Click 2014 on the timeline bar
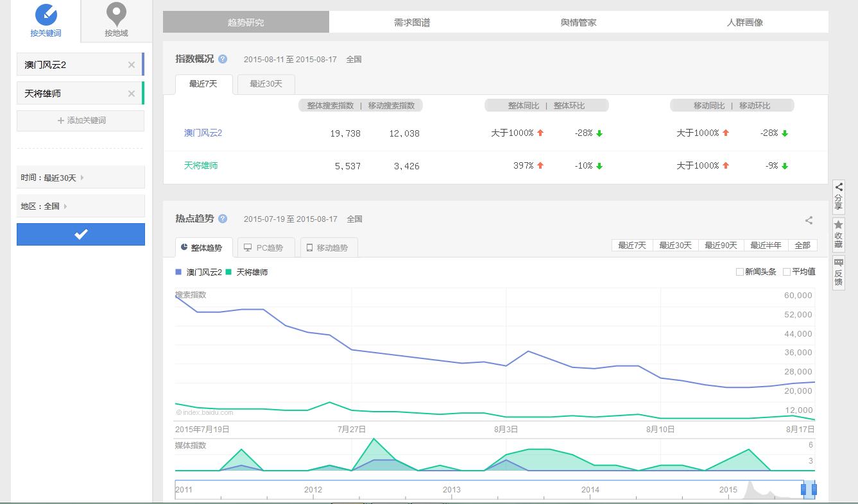Screen dimensions: 858x504 (590, 490)
